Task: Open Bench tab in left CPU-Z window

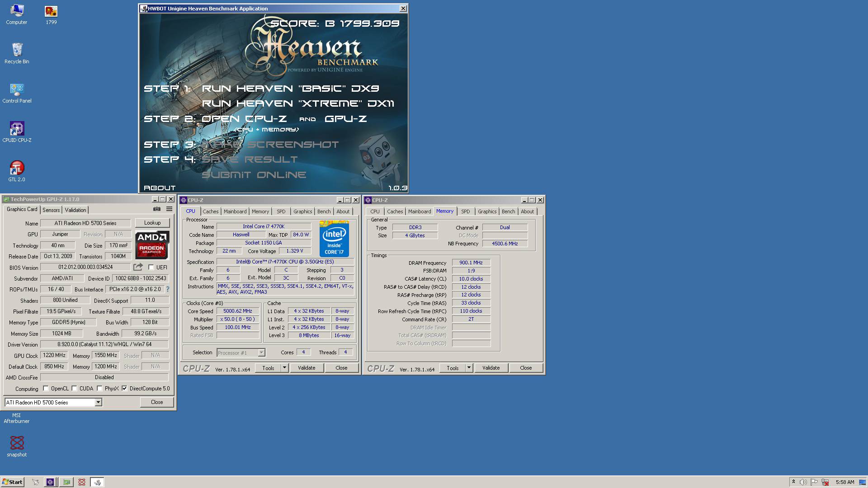Action: pyautogui.click(x=324, y=211)
